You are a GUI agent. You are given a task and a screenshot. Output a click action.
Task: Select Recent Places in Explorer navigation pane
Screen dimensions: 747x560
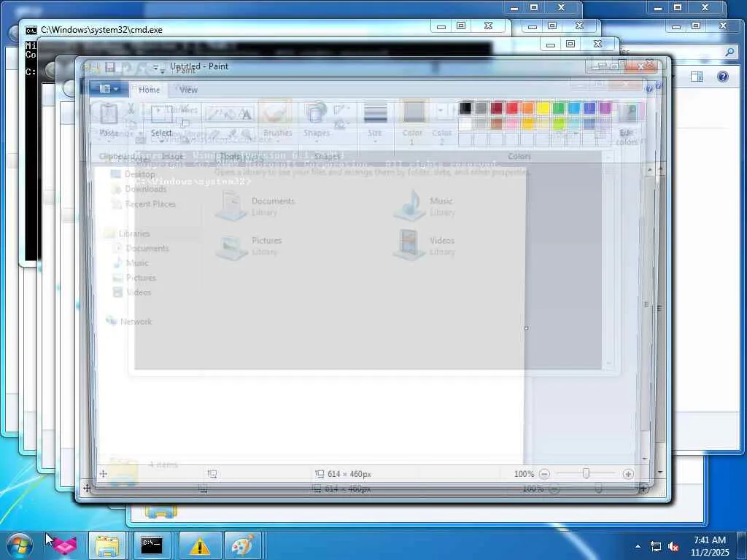click(144, 204)
